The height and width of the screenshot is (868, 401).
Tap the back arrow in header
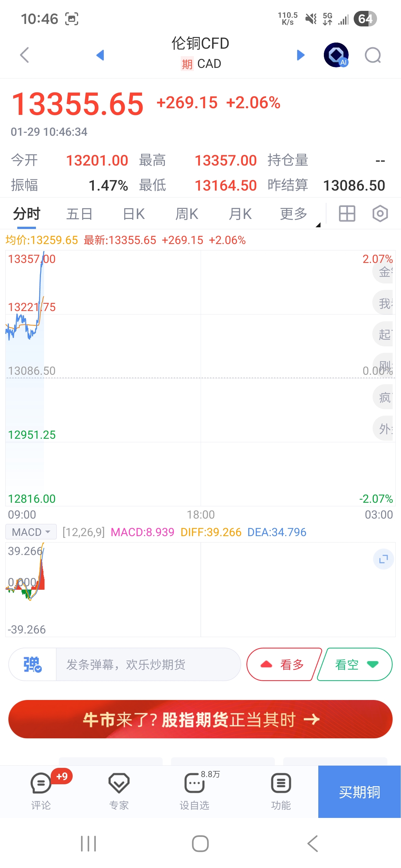coord(25,55)
